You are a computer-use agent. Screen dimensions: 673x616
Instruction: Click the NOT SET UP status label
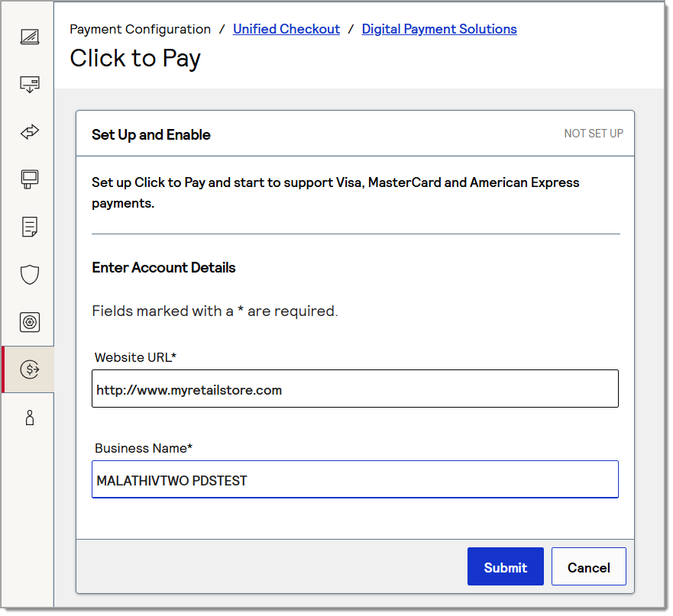pos(593,134)
